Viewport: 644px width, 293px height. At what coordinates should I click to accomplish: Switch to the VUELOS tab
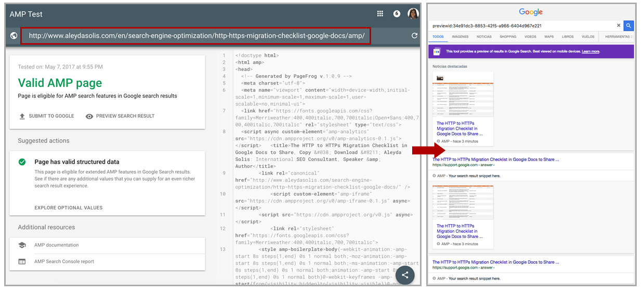(588, 37)
